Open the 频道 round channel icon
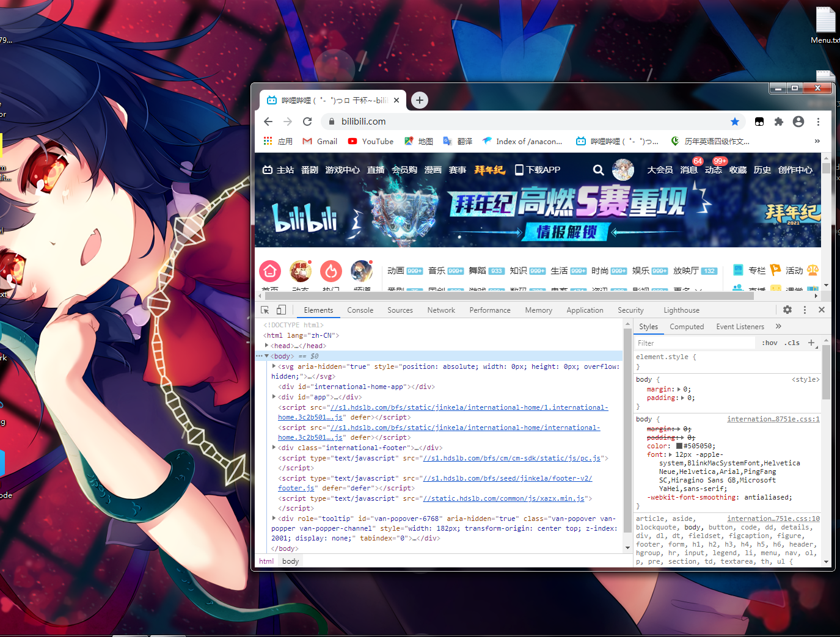The width and height of the screenshot is (840, 637). [x=362, y=271]
